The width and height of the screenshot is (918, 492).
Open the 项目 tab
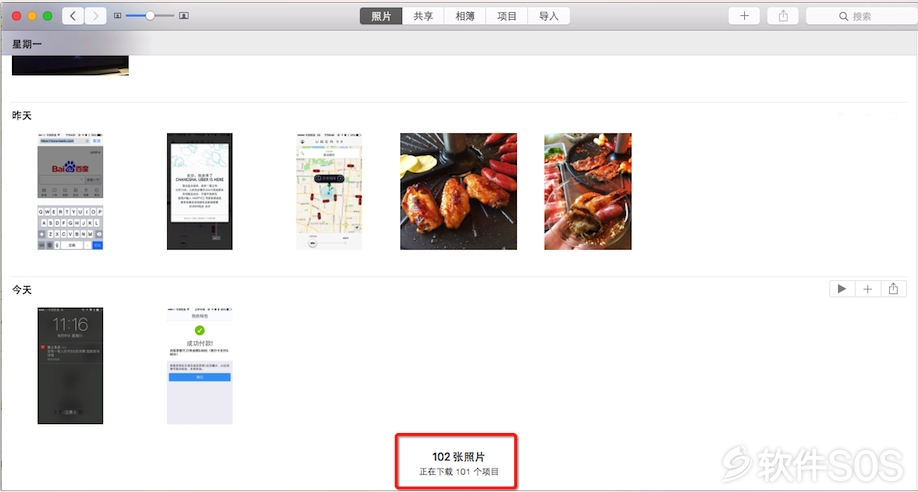coord(507,16)
